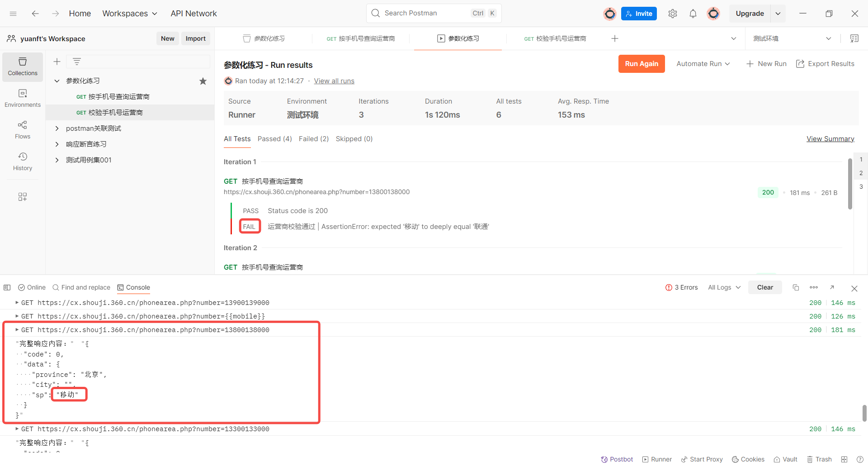Switch to the 按手机号查询运营商 request tab
The width and height of the screenshot is (868, 466).
tap(361, 38)
